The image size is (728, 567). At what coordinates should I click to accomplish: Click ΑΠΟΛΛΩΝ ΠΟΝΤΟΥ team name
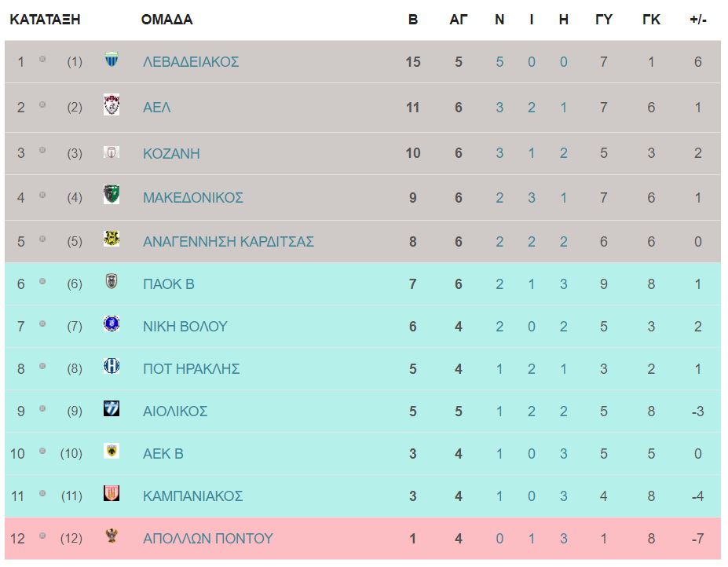(x=208, y=539)
